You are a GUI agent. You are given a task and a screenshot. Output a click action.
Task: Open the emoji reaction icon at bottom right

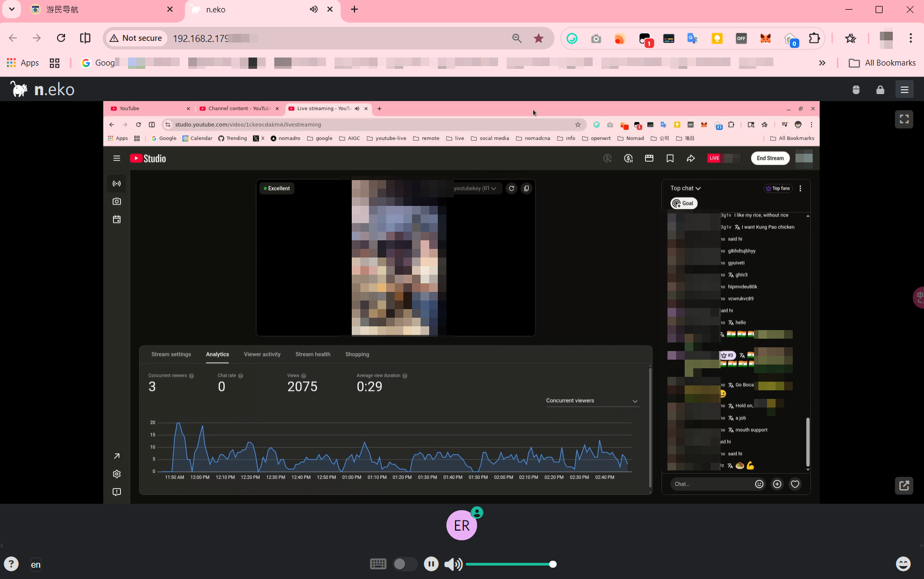[x=903, y=563]
